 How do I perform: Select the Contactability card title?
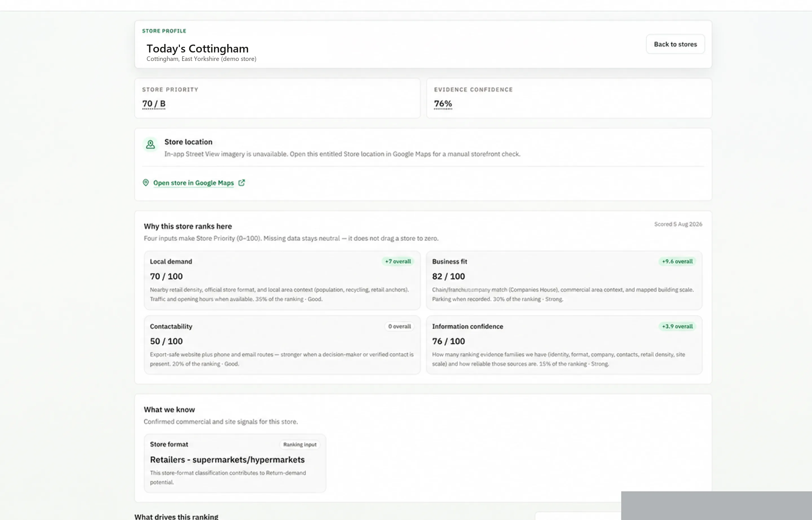click(x=171, y=327)
